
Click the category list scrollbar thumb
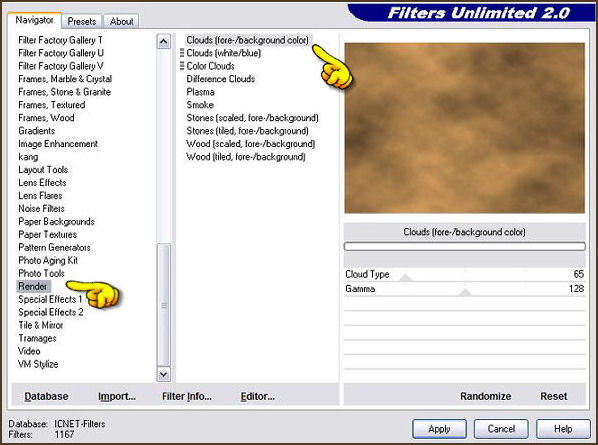pos(164,305)
